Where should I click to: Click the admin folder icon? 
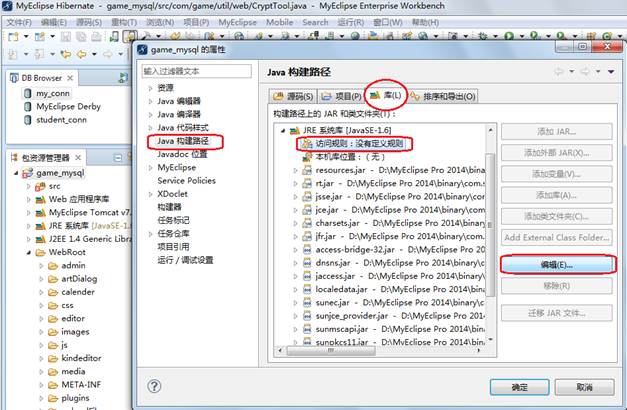53,266
